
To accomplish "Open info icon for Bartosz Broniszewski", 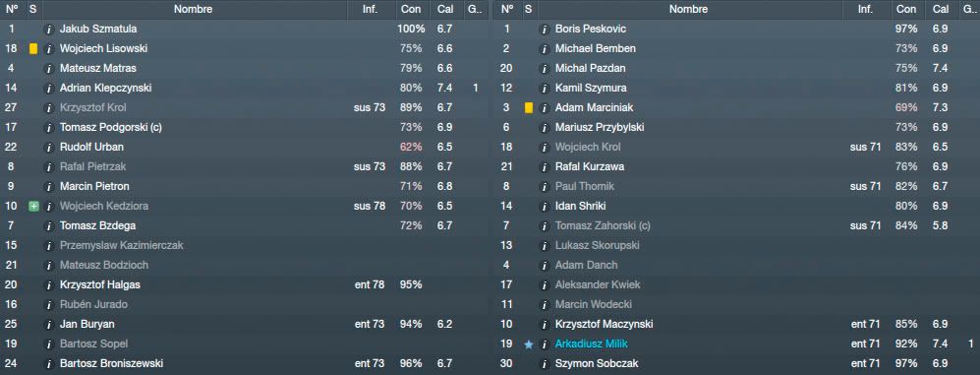I will click(x=49, y=364).
